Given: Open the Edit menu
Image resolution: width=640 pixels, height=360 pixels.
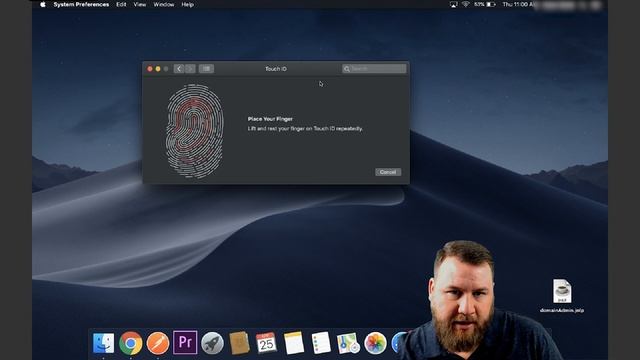Looking at the screenshot, I should pyautogui.click(x=121, y=4).
